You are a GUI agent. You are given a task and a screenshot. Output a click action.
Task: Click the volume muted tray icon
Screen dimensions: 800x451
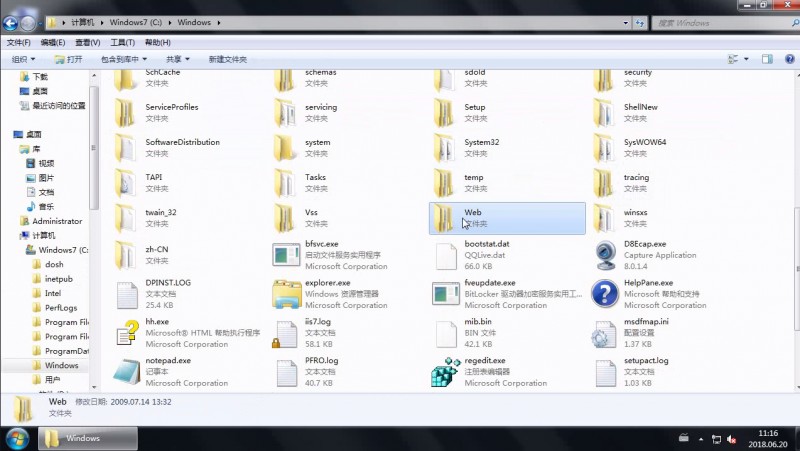coord(731,439)
